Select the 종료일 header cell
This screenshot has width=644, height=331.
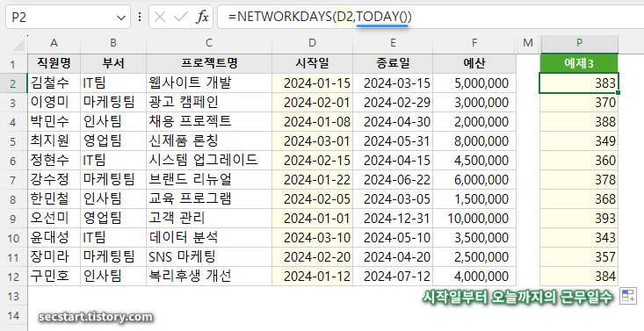(x=393, y=63)
